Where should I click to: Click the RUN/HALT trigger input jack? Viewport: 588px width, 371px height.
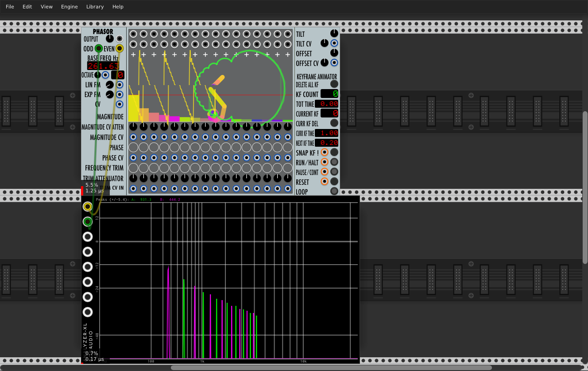[325, 162]
